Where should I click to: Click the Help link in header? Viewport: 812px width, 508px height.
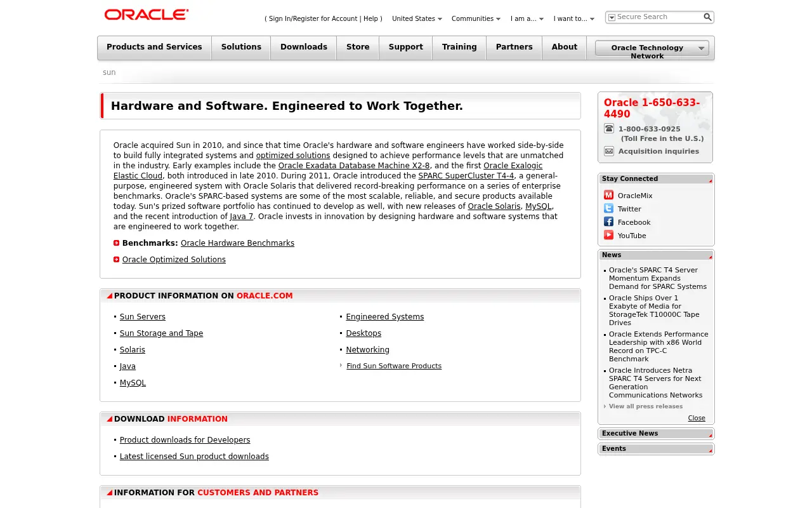[370, 19]
